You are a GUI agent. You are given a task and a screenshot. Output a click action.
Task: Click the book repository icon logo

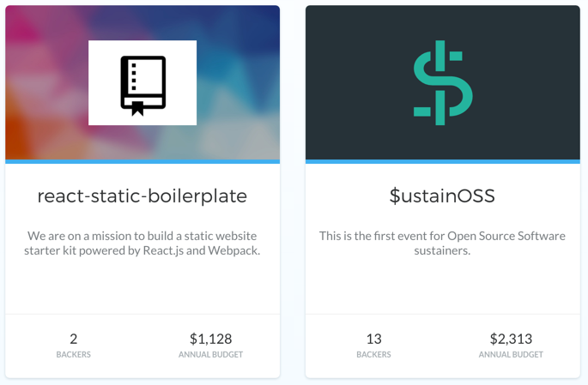tap(142, 86)
